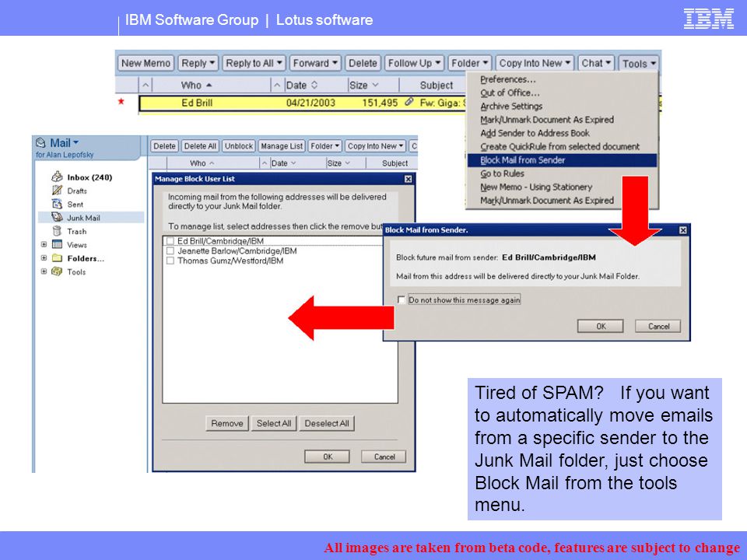Choose Out of Office... menu item
This screenshot has height=560, width=747.
pyautogui.click(x=510, y=93)
